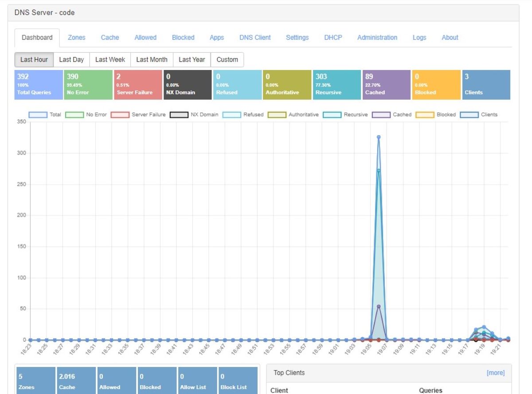Select Last Day time range

[x=71, y=59]
